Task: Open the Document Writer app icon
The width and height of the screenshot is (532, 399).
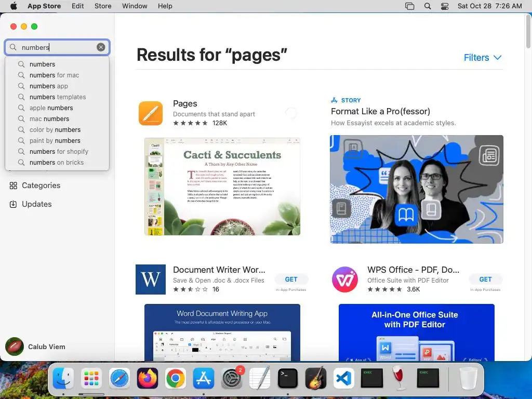Action: (151, 280)
